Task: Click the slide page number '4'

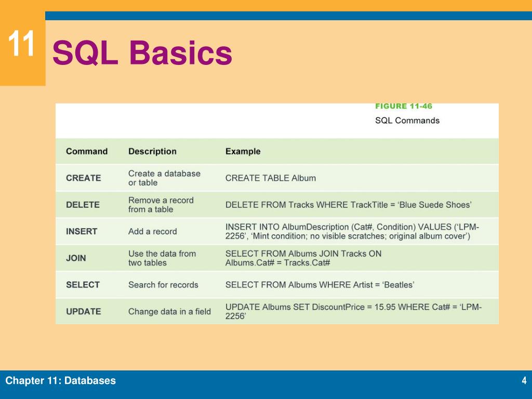Action: click(x=524, y=381)
